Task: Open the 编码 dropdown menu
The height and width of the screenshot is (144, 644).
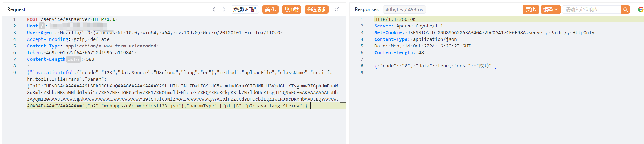Action: (x=551, y=9)
